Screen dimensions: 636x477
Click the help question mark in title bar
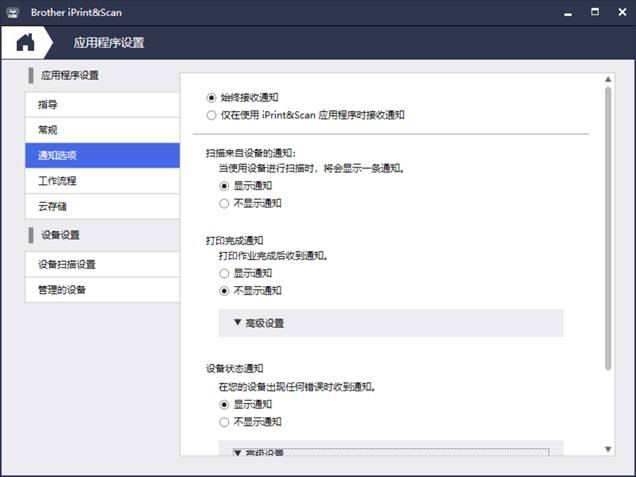(540, 11)
